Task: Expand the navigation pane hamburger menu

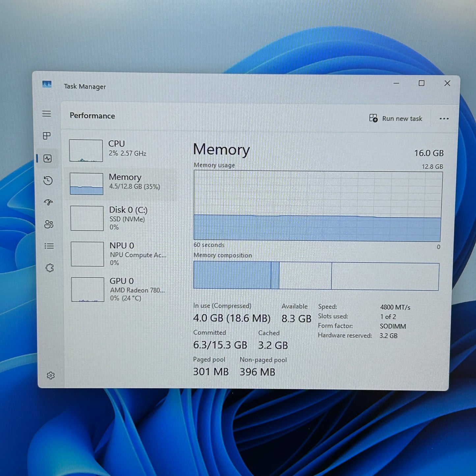Action: pos(46,114)
